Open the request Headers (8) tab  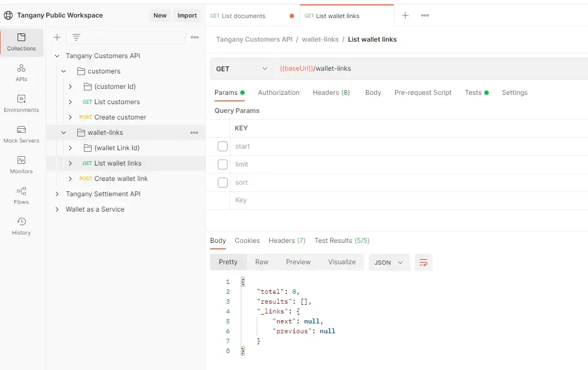[331, 93]
